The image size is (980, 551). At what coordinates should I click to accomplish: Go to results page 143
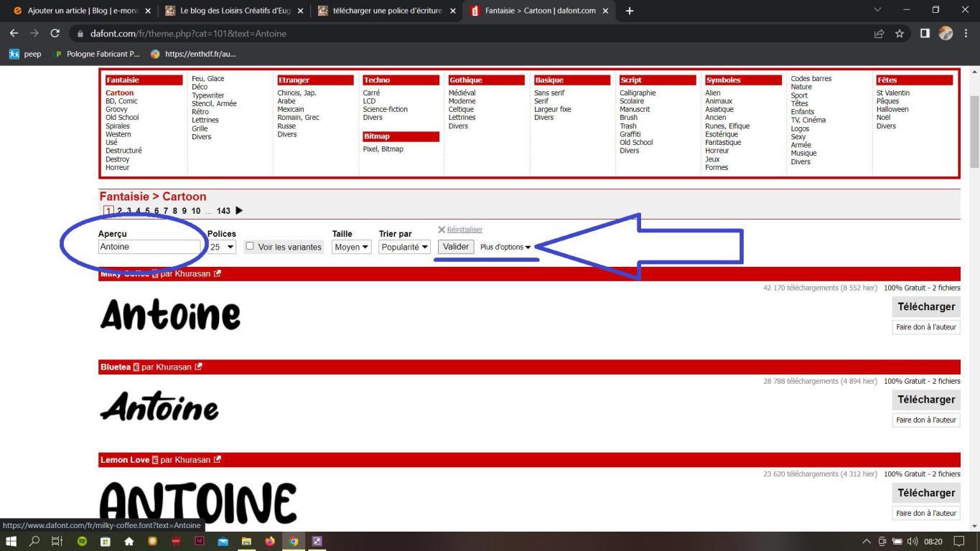223,211
